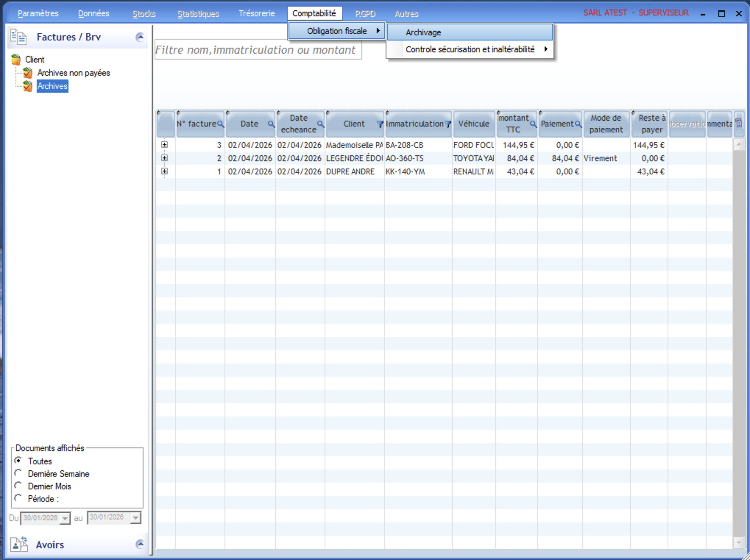The image size is (750, 560).
Task: Collapse the Factures / Brv panel chevron
Action: (140, 37)
